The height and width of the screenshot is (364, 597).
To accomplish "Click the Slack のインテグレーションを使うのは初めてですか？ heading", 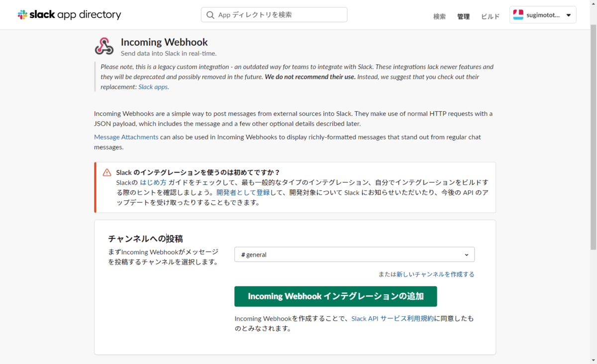I will (198, 173).
